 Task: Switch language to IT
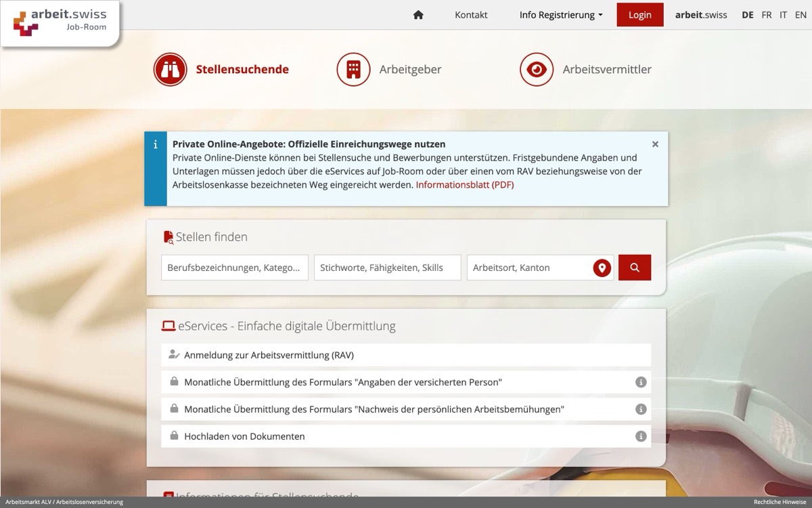coord(783,15)
